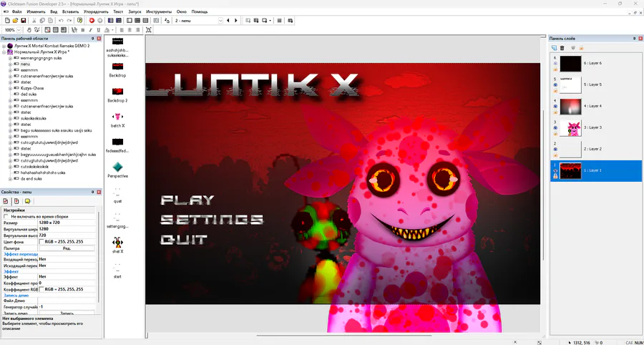Click the 'Запись' demo record button
The height and width of the screenshot is (345, 644).
click(x=67, y=313)
